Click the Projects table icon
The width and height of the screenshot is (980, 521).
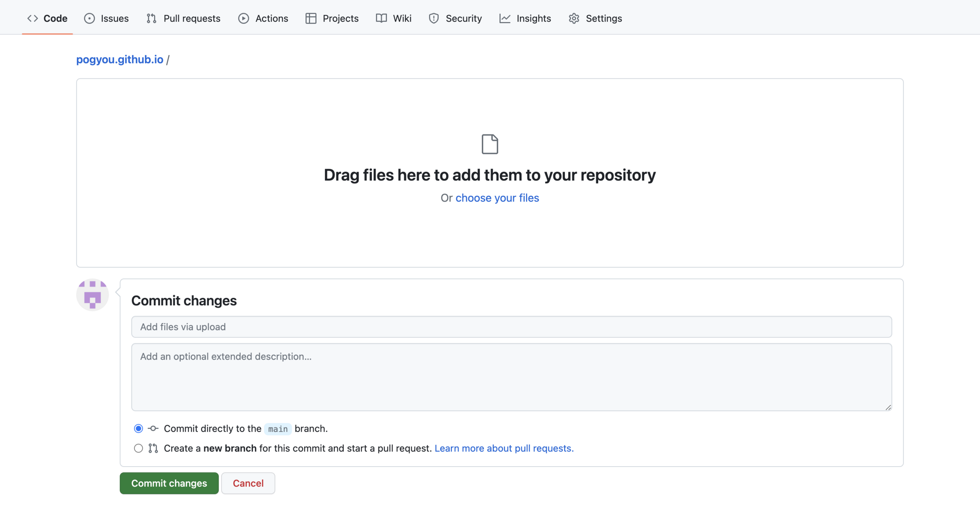311,18
